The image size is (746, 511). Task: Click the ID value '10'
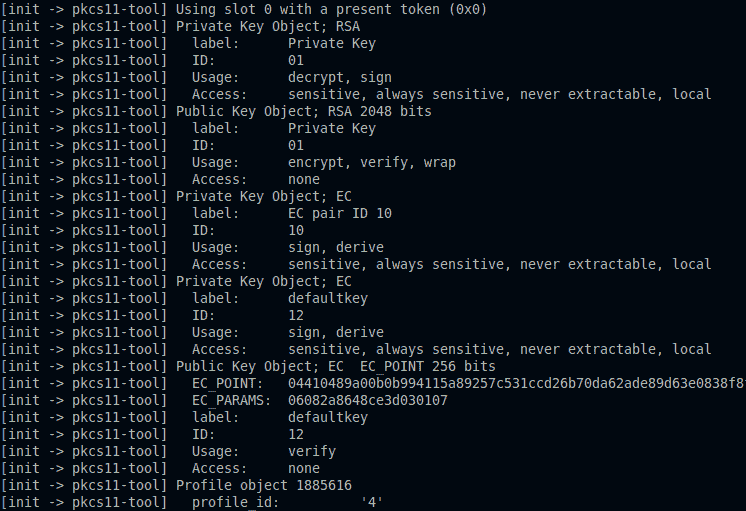click(296, 230)
